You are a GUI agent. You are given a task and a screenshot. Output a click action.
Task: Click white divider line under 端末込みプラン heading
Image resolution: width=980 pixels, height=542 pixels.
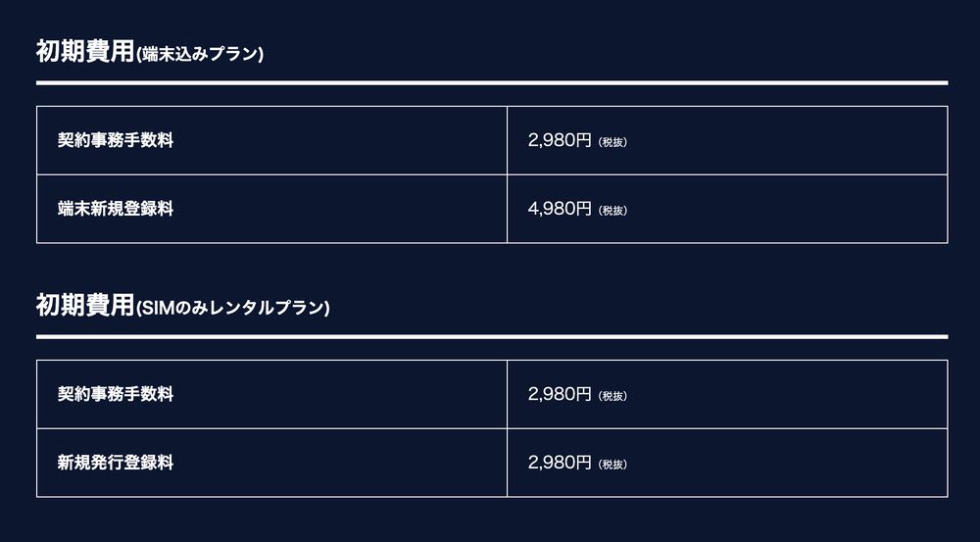492,83
